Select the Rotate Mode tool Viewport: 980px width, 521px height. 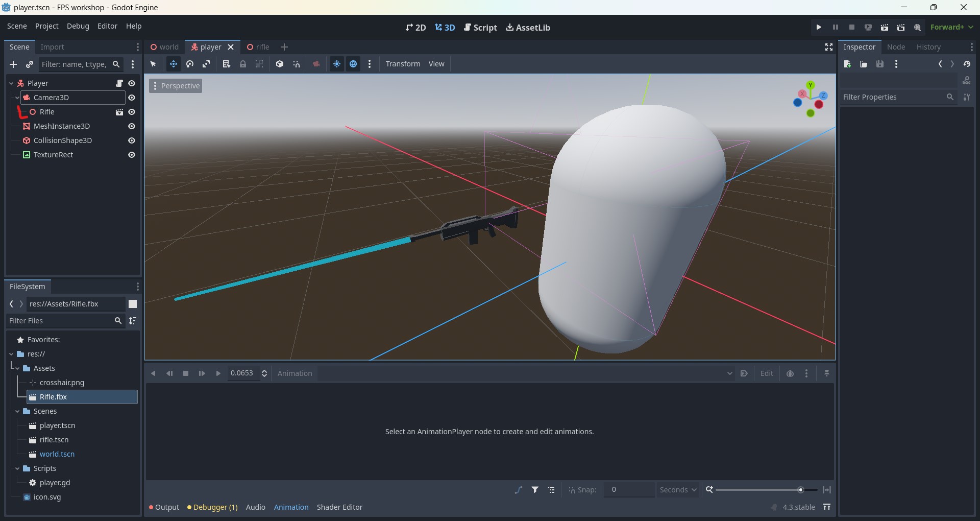pyautogui.click(x=190, y=64)
